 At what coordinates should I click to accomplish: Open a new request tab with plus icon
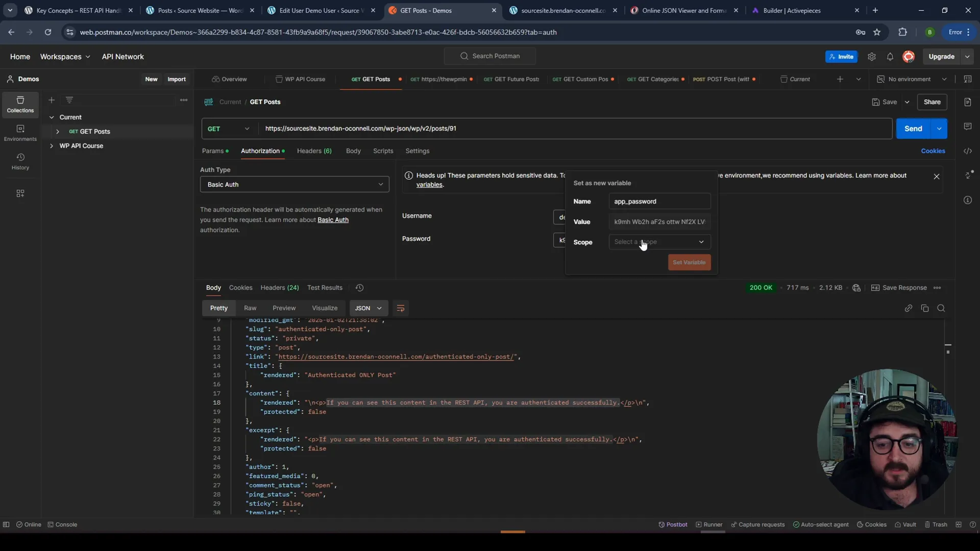(x=840, y=79)
